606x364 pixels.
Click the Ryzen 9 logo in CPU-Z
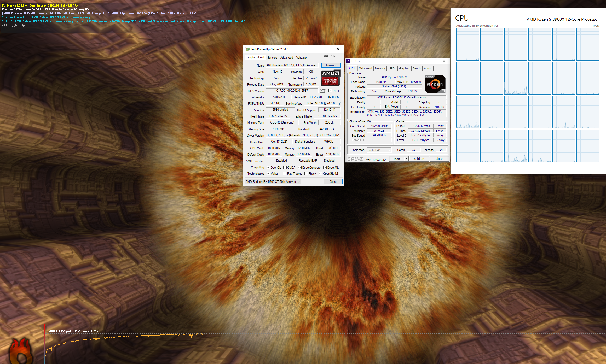(x=435, y=84)
